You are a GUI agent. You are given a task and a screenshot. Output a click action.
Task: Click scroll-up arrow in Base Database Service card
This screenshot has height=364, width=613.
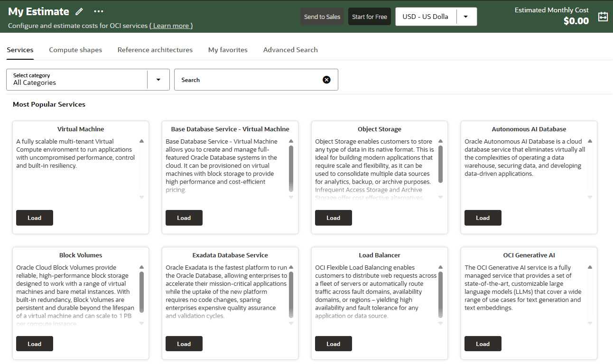tap(291, 141)
